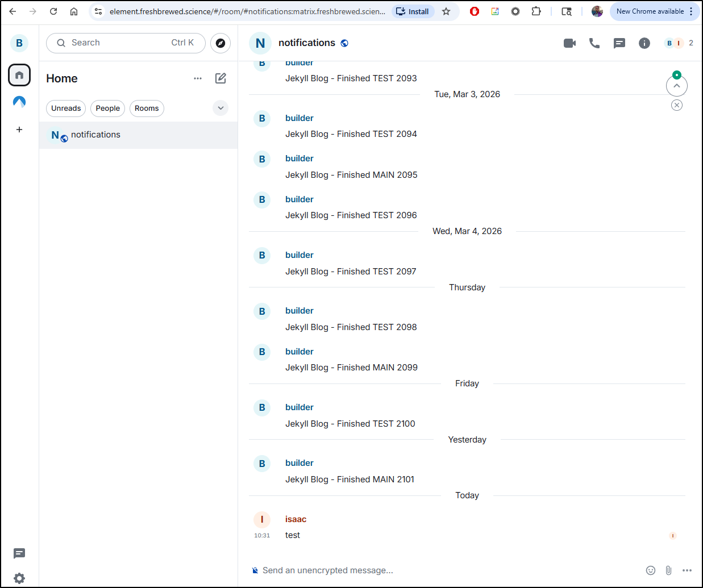Jump to first unread message button
Image resolution: width=703 pixels, height=588 pixels.
click(676, 86)
